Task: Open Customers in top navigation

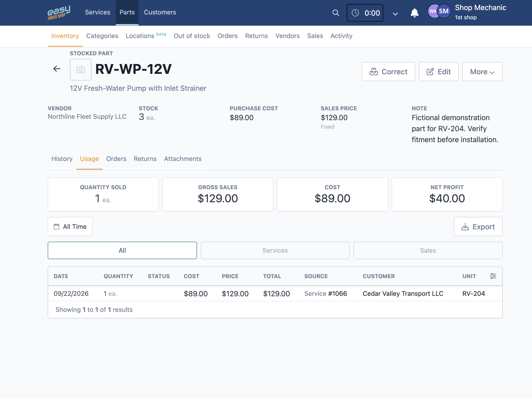Action: pos(160,12)
